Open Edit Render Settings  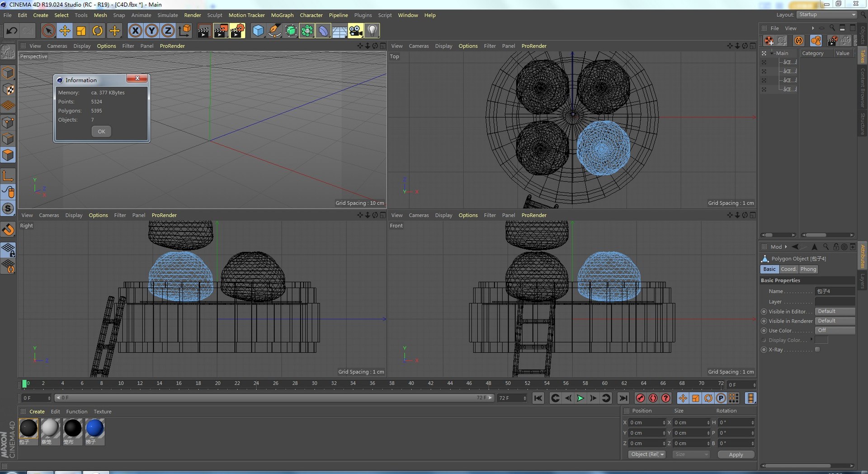(237, 31)
